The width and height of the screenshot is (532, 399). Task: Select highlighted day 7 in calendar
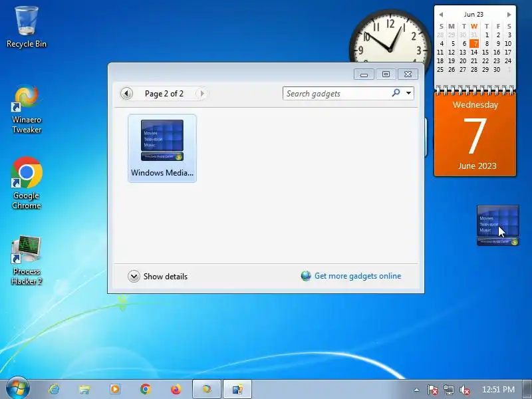coord(474,43)
